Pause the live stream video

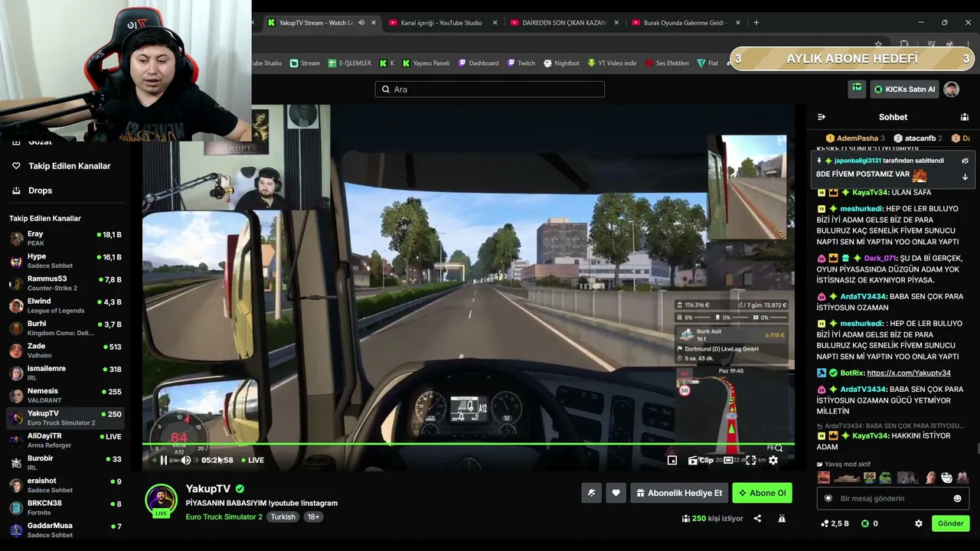tap(163, 460)
